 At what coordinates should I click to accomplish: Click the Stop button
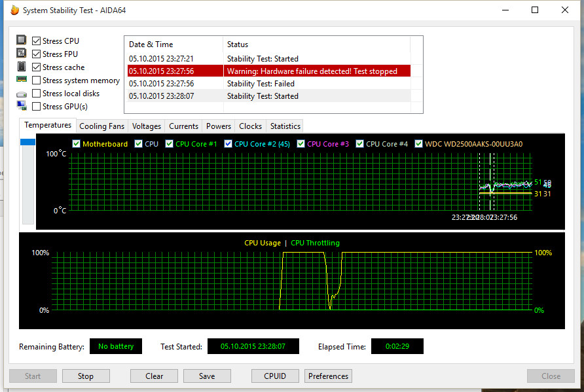[86, 376]
